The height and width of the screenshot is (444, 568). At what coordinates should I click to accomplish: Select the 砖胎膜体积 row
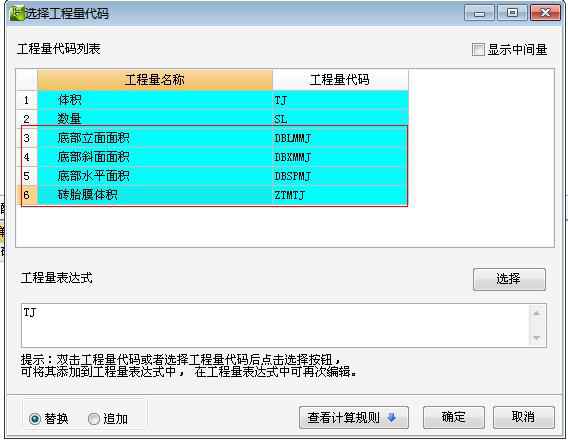[223, 195]
